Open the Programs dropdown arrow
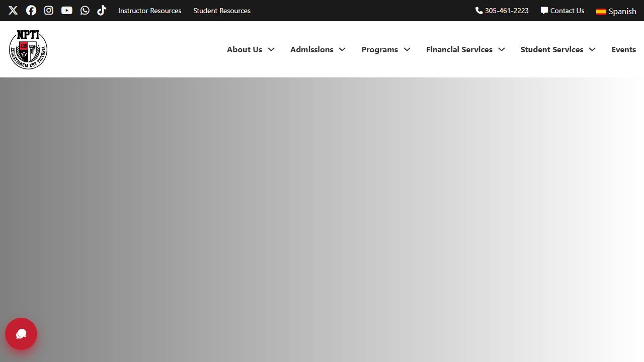The height and width of the screenshot is (362, 644). coord(407,49)
